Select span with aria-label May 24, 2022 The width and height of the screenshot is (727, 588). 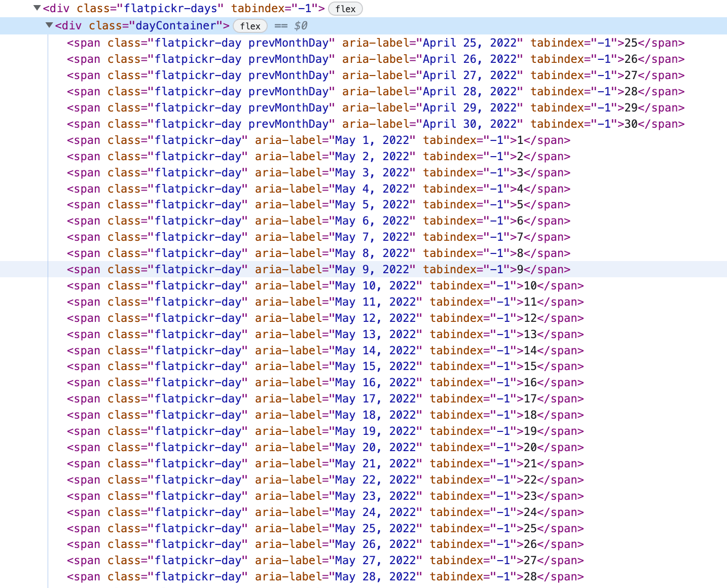[325, 512]
